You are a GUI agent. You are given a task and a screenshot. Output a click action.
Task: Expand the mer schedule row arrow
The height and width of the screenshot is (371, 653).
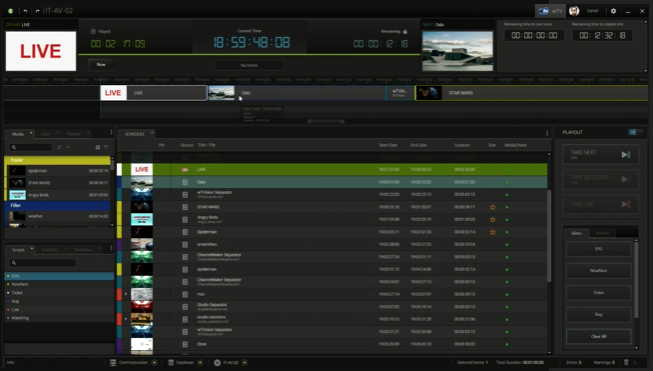click(x=126, y=294)
